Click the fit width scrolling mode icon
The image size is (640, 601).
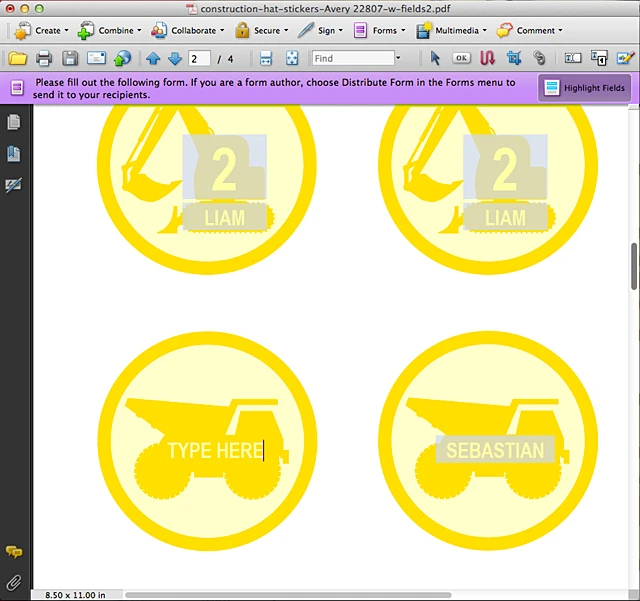pyautogui.click(x=266, y=58)
